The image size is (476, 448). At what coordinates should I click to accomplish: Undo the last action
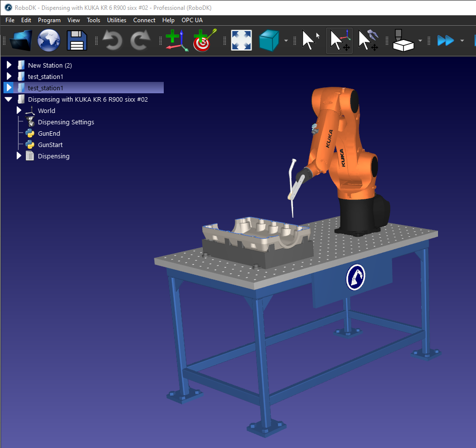112,40
